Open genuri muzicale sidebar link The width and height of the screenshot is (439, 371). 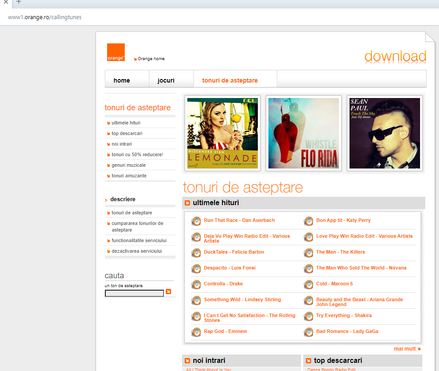pos(129,165)
